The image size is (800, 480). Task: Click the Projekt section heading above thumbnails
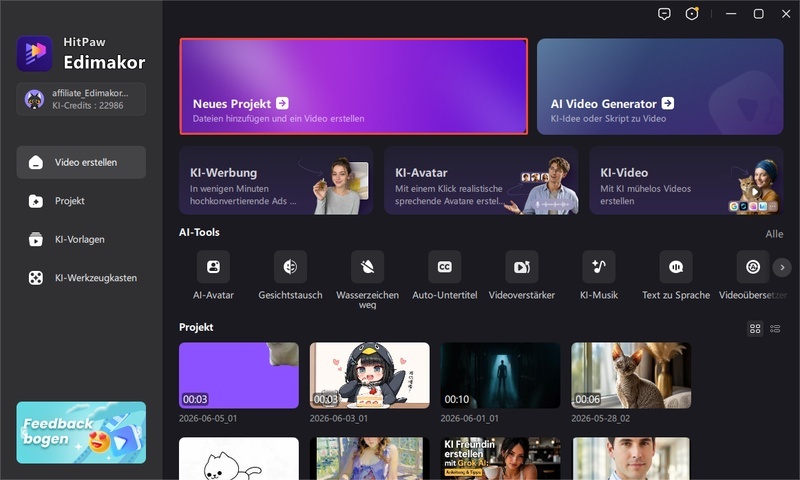coord(196,327)
